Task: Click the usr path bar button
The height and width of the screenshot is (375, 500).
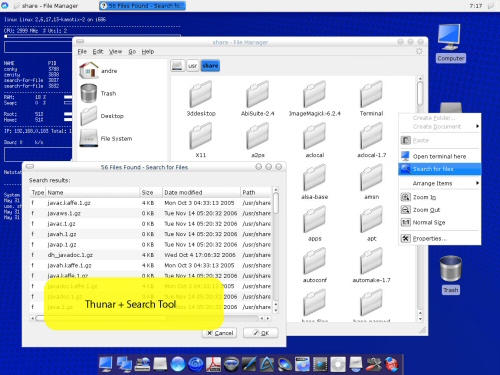Action: pyautogui.click(x=192, y=66)
